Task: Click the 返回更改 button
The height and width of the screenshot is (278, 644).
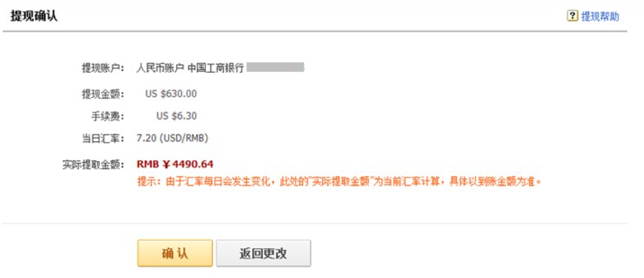Action: [263, 254]
